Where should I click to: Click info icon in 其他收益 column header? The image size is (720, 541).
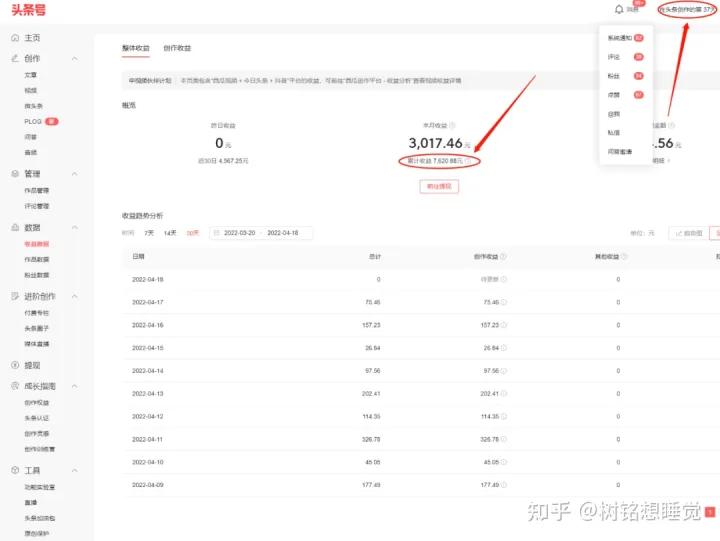(x=624, y=256)
